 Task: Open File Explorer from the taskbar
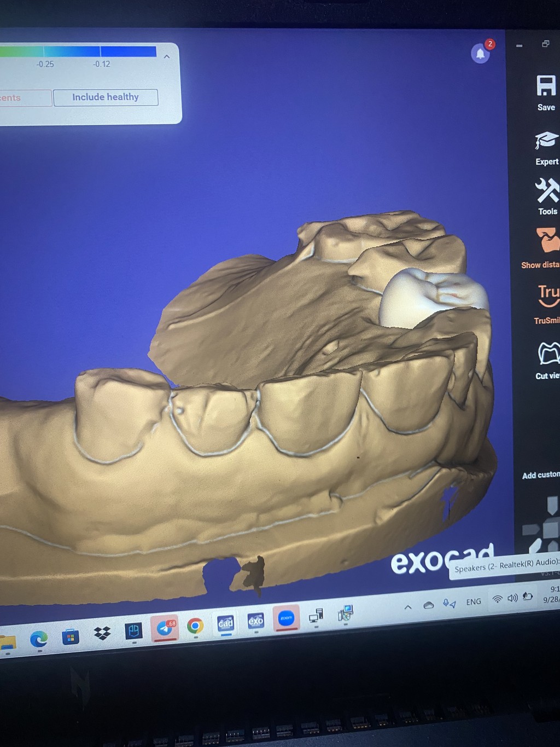pos(7,642)
